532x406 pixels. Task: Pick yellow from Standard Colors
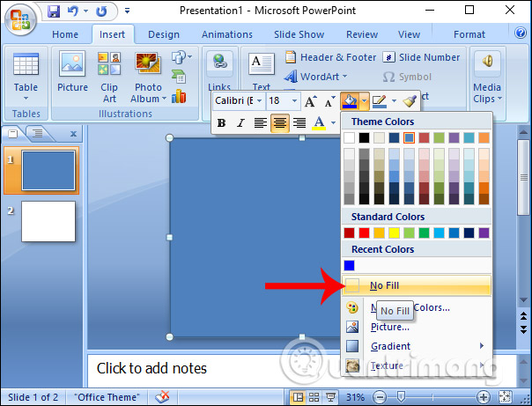(x=394, y=233)
